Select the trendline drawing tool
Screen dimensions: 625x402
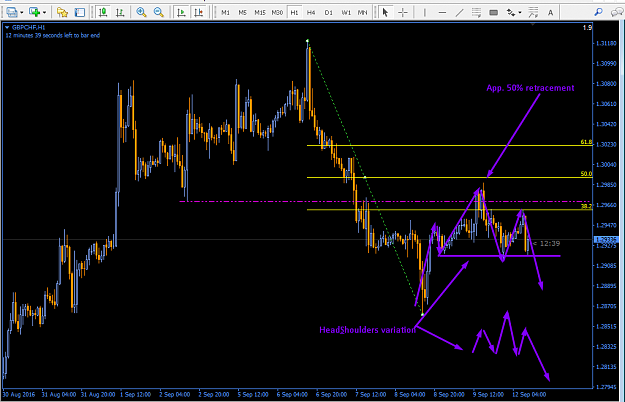[x=460, y=12]
